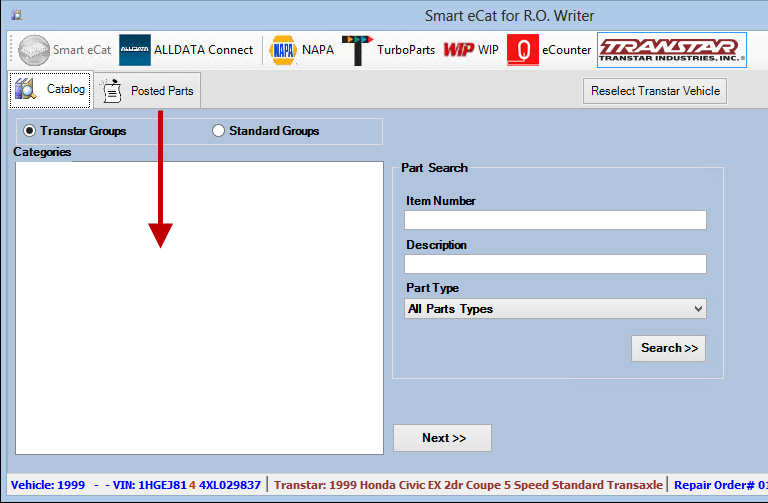Click the red eCounter icon

pyautogui.click(x=522, y=50)
